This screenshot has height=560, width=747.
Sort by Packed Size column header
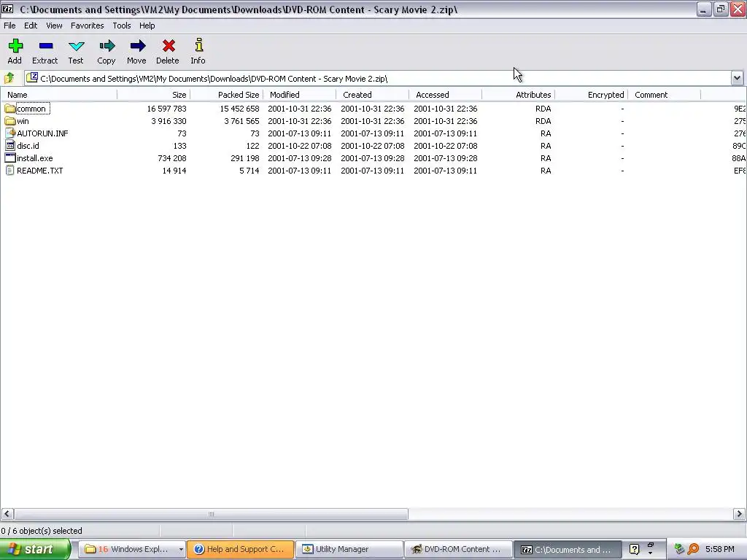tap(226, 95)
